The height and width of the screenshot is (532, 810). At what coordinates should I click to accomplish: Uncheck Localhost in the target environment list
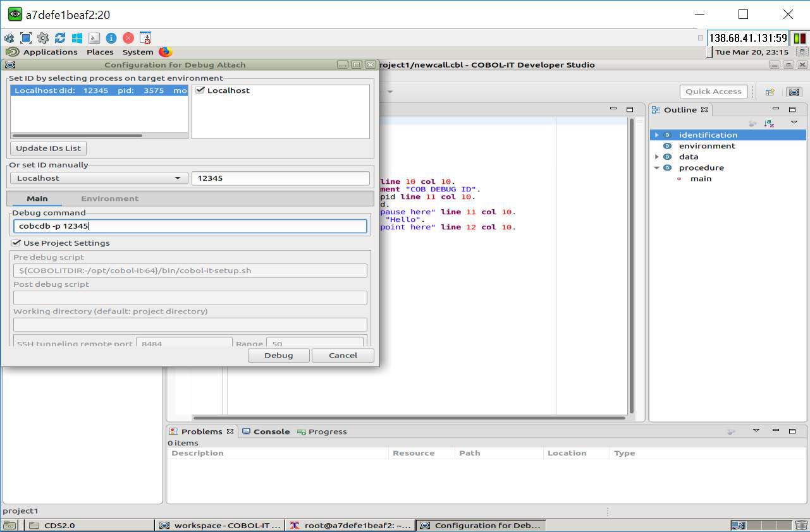(x=200, y=90)
